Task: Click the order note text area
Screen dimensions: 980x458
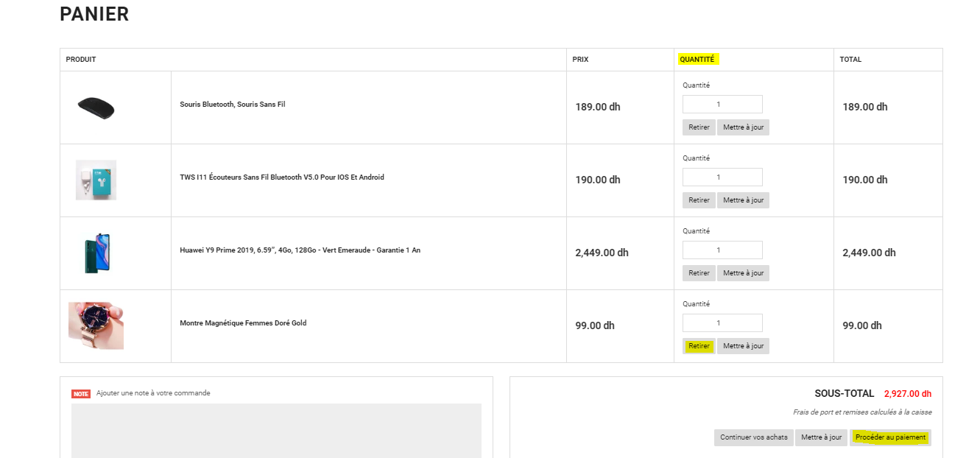Action: pyautogui.click(x=276, y=430)
